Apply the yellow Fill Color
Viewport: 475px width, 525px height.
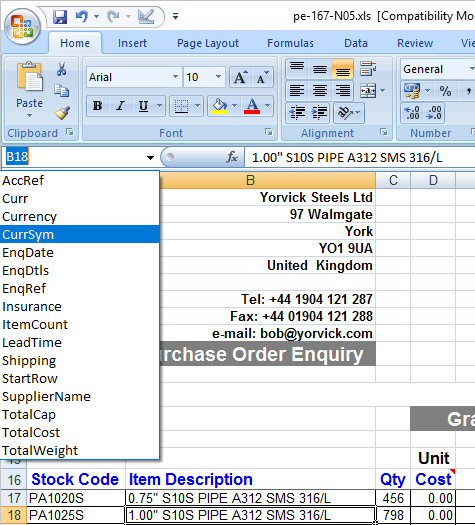click(220, 106)
